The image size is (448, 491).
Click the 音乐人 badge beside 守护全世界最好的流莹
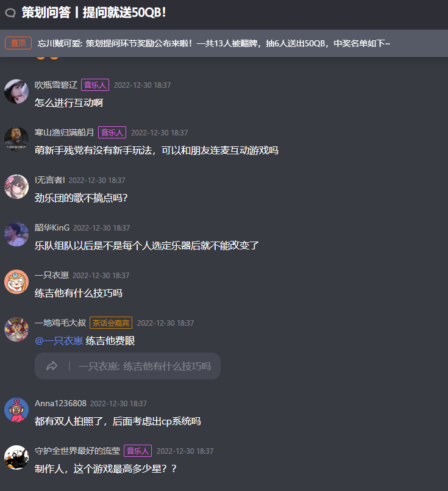point(138,451)
